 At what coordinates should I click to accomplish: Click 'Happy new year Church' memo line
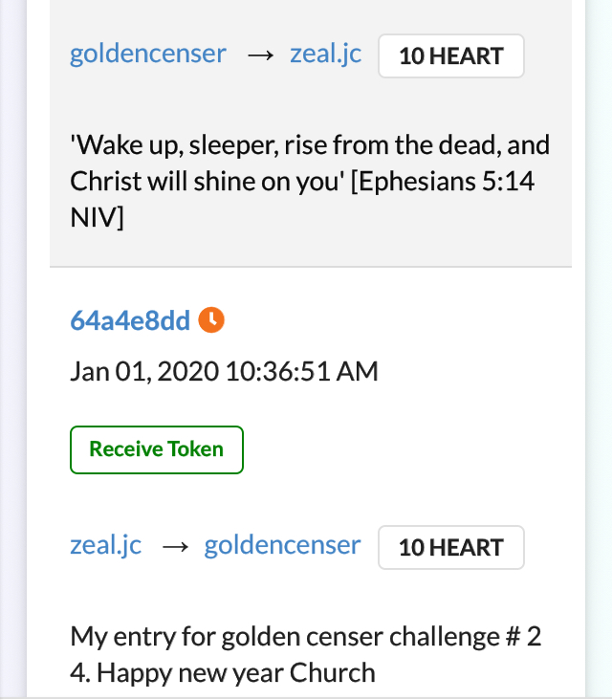point(222,673)
